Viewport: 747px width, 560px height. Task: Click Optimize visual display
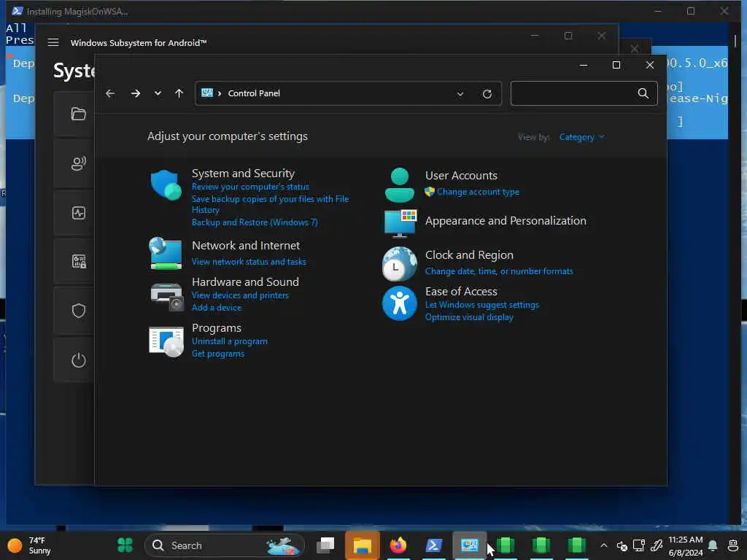469,317
